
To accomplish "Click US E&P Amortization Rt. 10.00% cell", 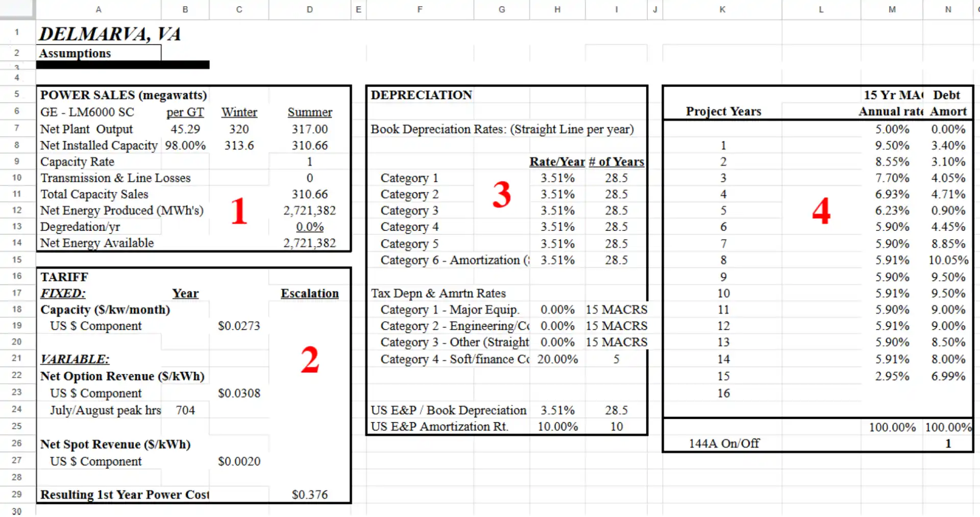I will click(557, 427).
